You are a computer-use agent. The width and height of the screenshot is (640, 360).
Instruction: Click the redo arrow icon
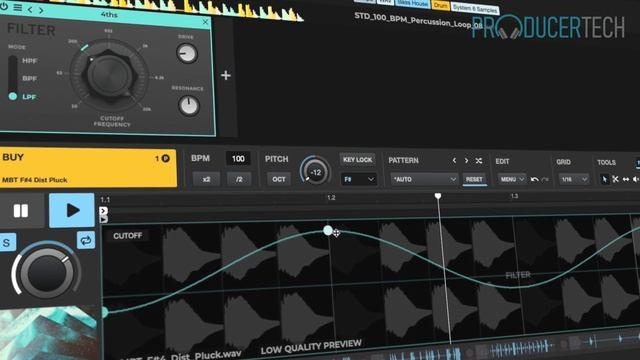click(x=545, y=180)
